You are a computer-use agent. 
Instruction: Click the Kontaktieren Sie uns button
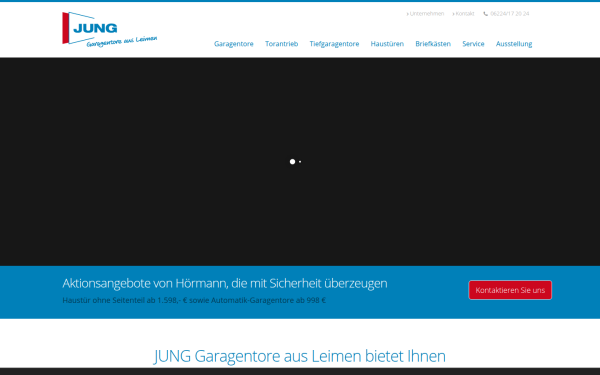pos(510,290)
